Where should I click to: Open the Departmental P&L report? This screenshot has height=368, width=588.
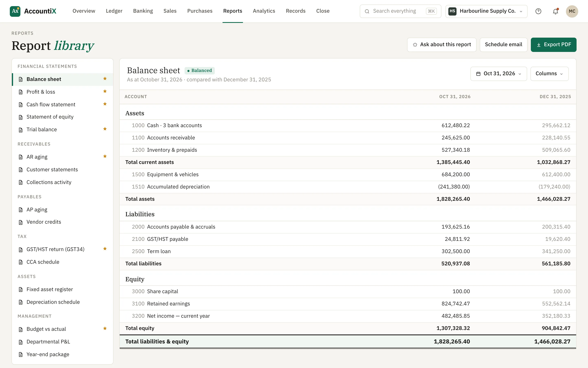click(x=62, y=342)
